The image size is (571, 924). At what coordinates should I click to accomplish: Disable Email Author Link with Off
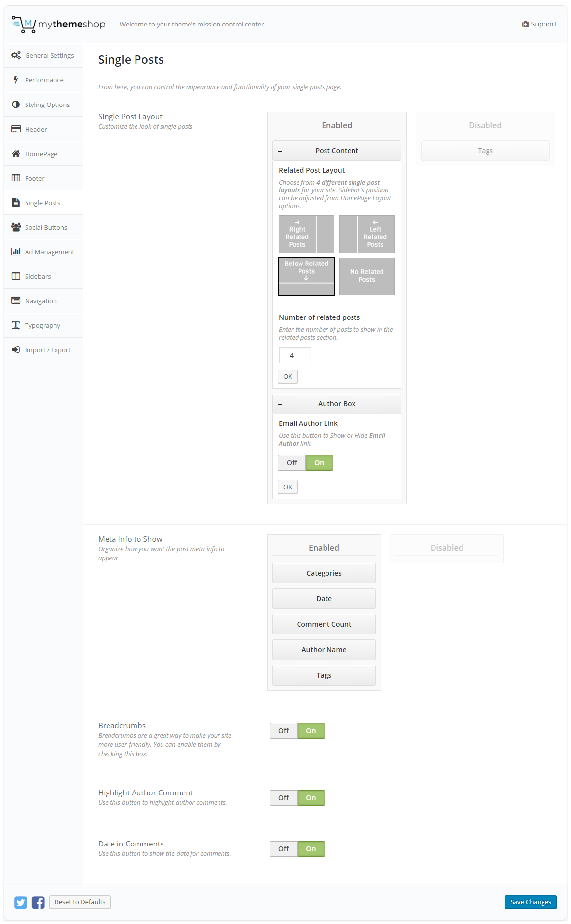(x=292, y=463)
